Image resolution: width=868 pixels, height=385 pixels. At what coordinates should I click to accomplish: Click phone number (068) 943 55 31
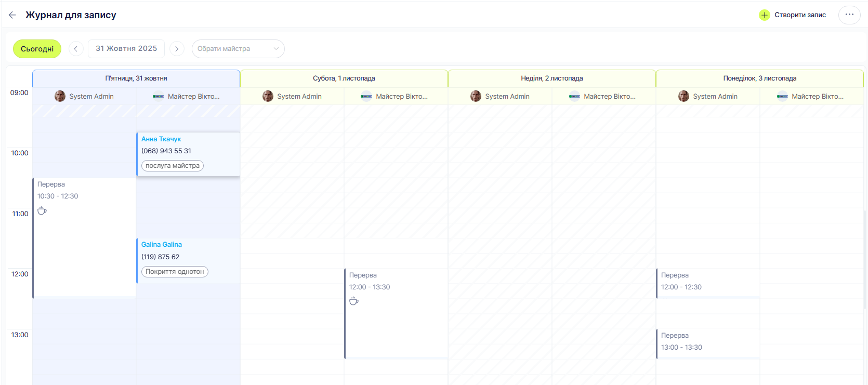(166, 151)
